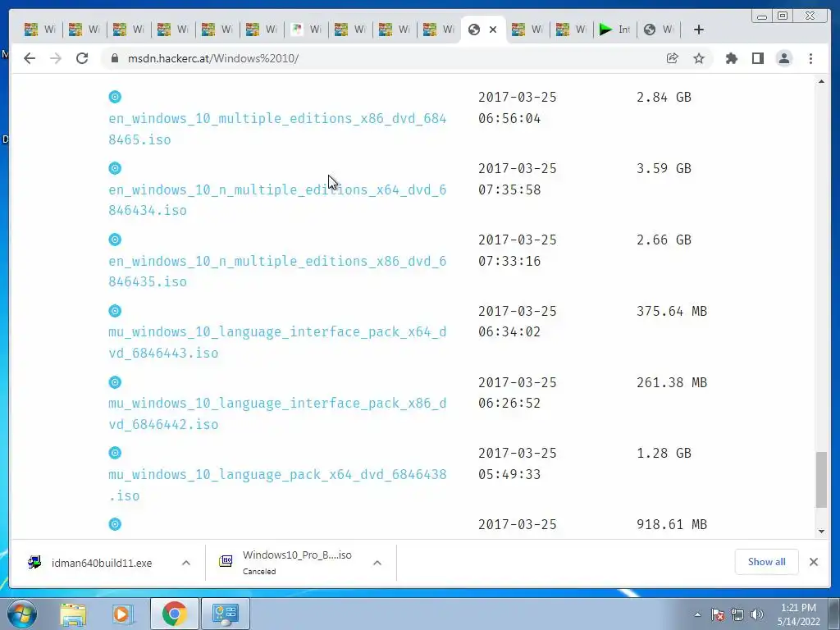The width and height of the screenshot is (840, 630).
Task: Click the scrollbar down arrow
Action: click(821, 531)
